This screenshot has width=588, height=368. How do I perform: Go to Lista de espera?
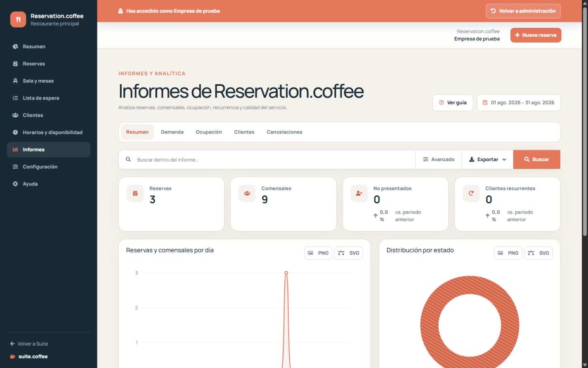click(x=49, y=98)
